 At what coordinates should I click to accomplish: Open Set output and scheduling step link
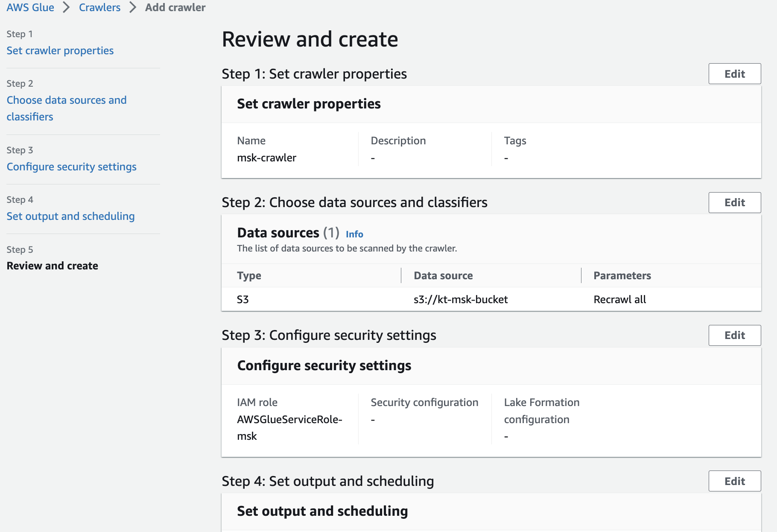tap(70, 216)
